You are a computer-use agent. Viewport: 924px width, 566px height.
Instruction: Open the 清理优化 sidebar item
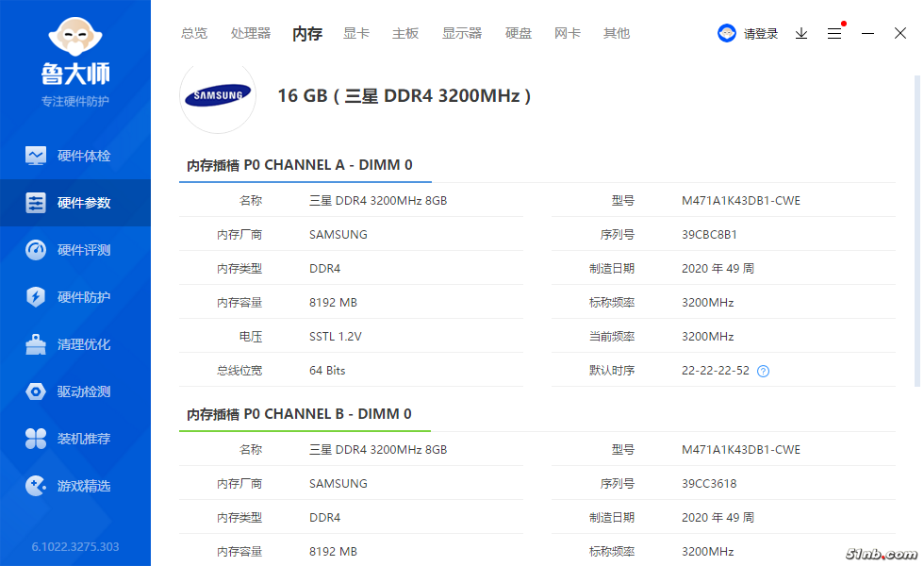point(75,344)
